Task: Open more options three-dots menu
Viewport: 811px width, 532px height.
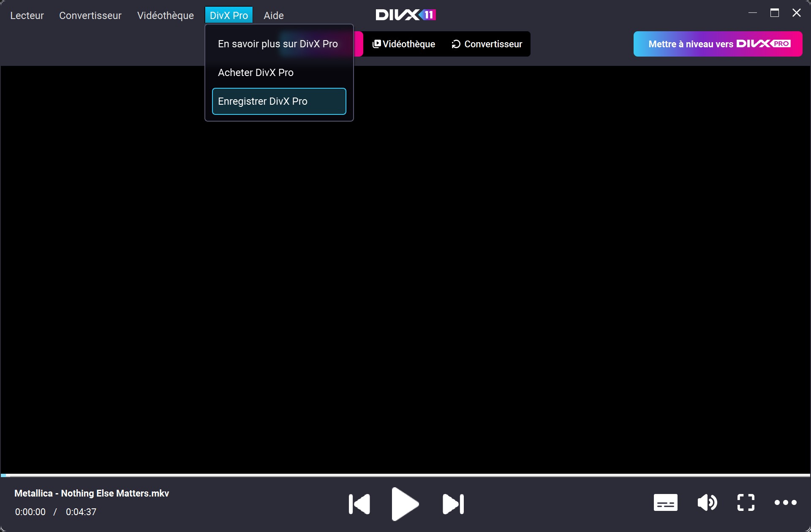Action: [x=786, y=502]
